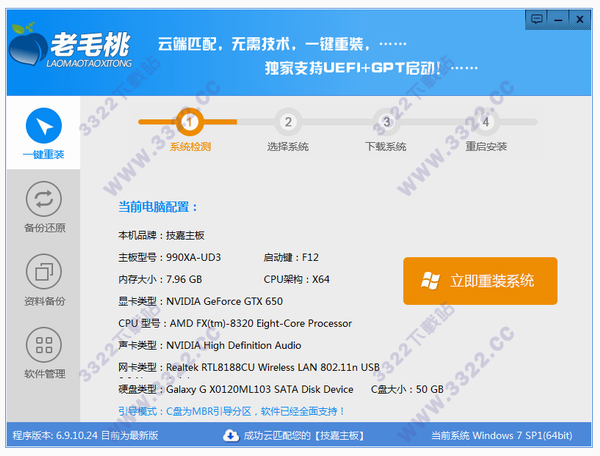Click the 本机品牌：技嘉主板 line
The height and width of the screenshot is (456, 600).
161,235
